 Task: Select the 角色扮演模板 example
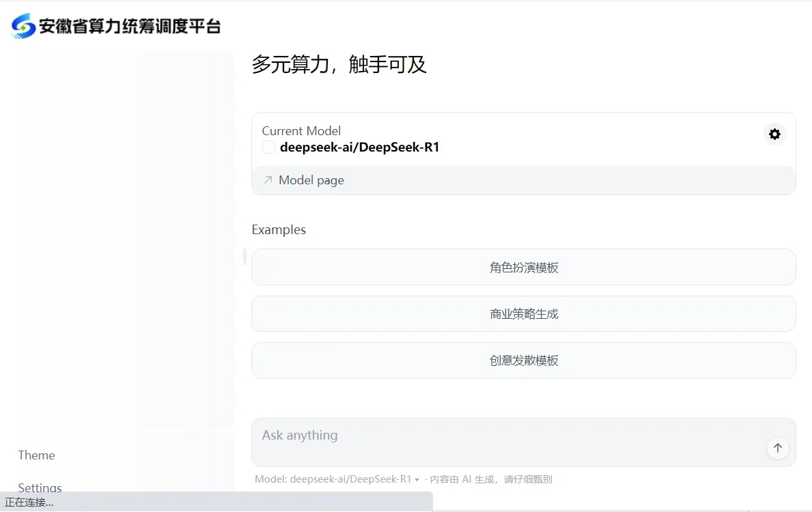(x=523, y=268)
